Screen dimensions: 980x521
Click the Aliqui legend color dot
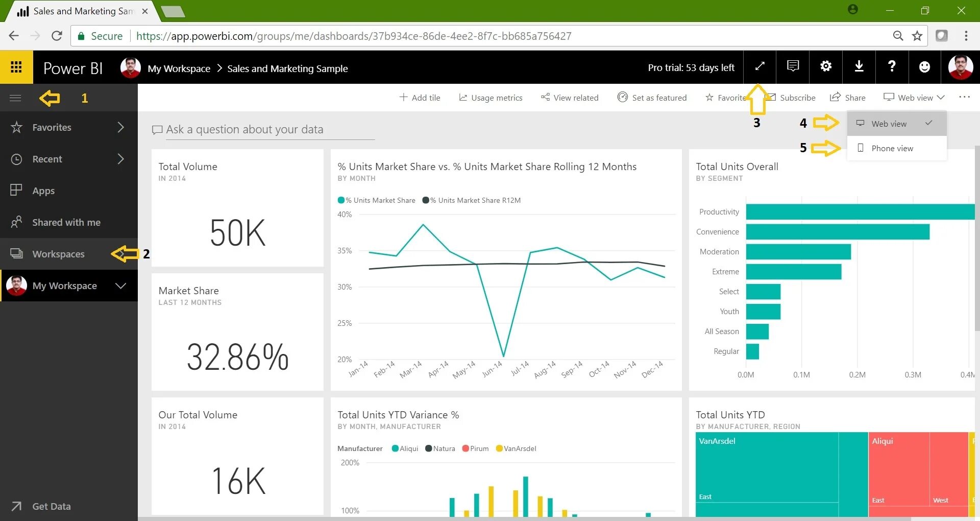395,448
